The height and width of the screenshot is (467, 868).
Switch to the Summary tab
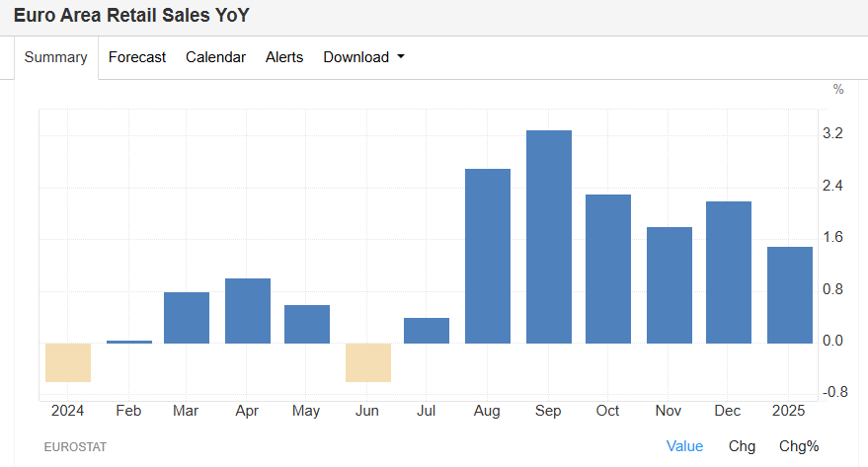pyautogui.click(x=56, y=57)
